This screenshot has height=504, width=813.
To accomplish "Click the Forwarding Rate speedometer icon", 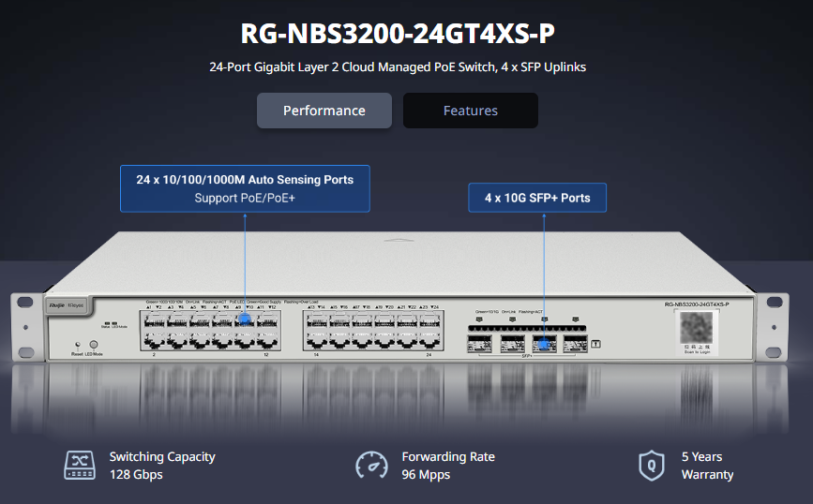I will 371,466.
